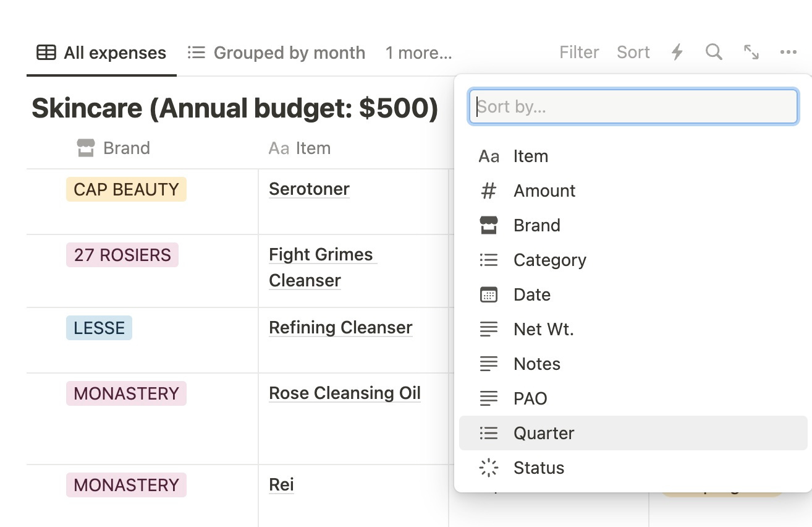The width and height of the screenshot is (812, 527).
Task: Open the Rei item page
Action: coord(281,485)
